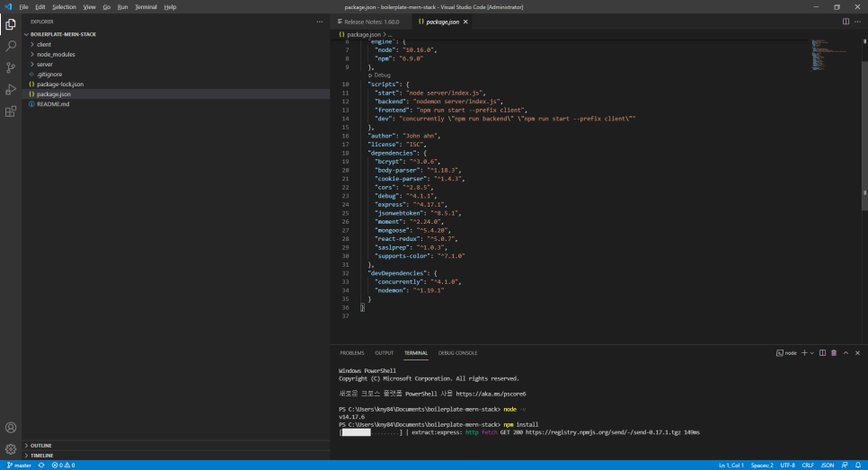Collapse the BOILERPLATE-MERN-STACK root folder

pos(176,34)
